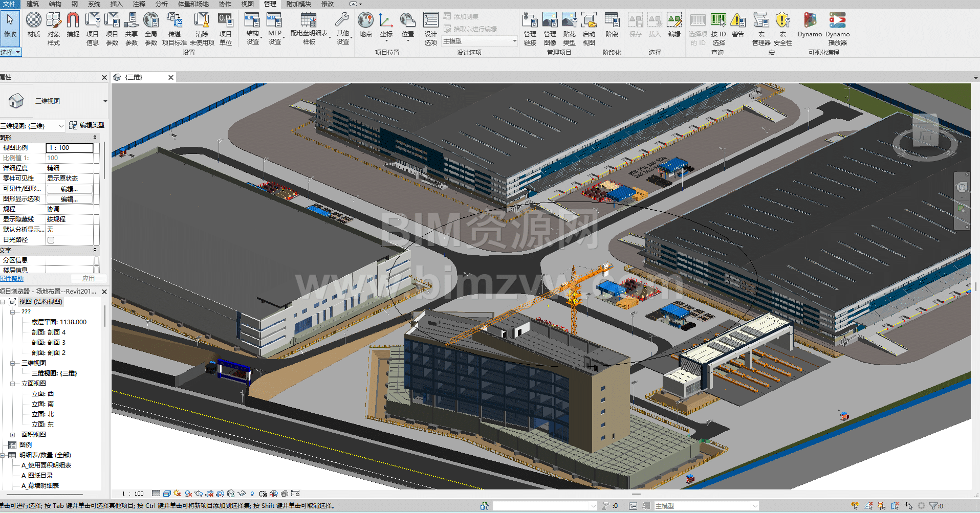Viewport: 980px width, 513px height.
Task: Select 立面: 南 in project browser
Action: 42,404
